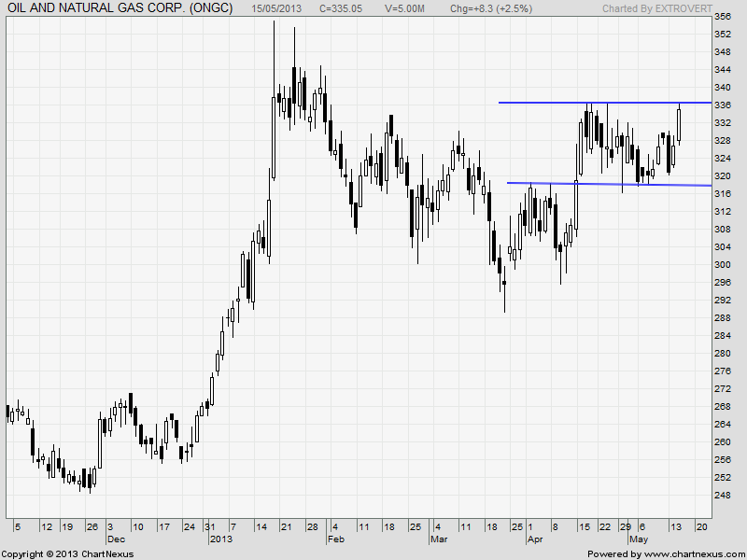Viewport: 747px width, 560px height.
Task: Select the 336 price level on the axis
Action: [x=723, y=105]
